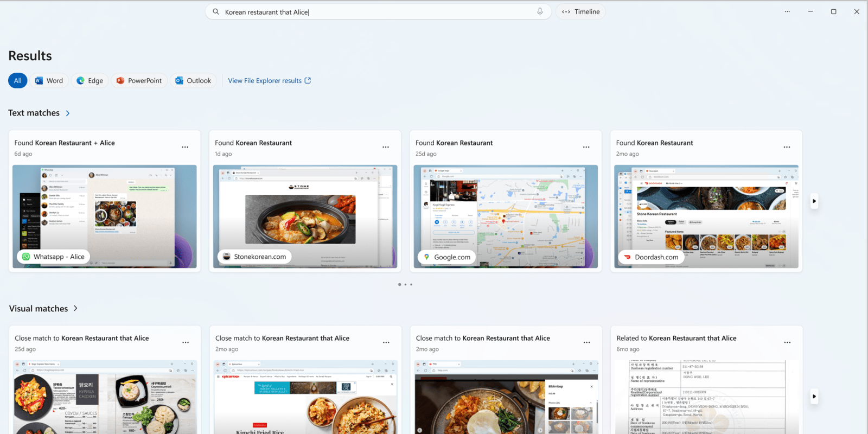Expand the Text matches section
Image resolution: width=868 pixels, height=434 pixels.
tap(68, 113)
